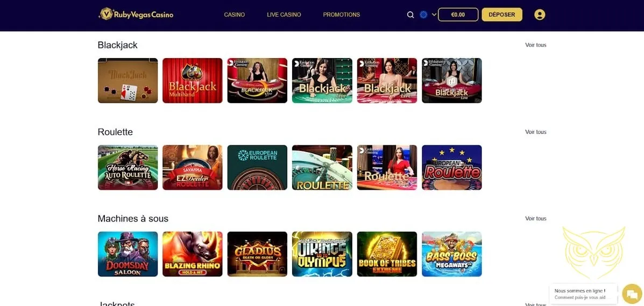Open the Live Casino menu item
The width and height of the screenshot is (644, 306).
click(284, 15)
